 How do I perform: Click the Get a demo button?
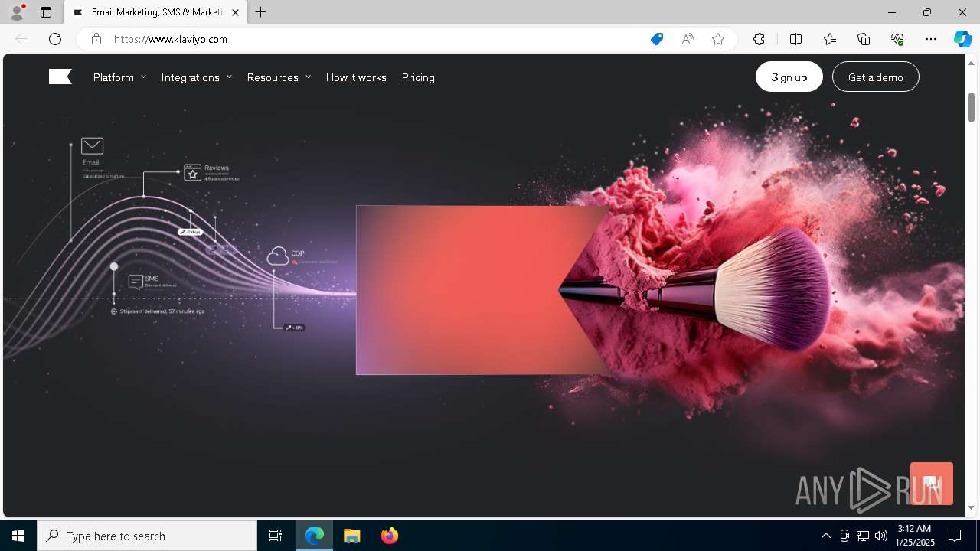tap(876, 77)
